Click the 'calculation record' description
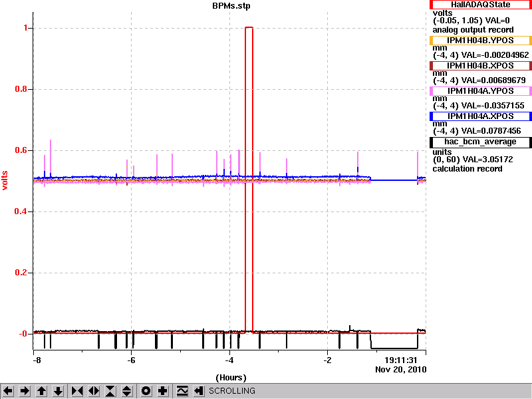 point(467,169)
